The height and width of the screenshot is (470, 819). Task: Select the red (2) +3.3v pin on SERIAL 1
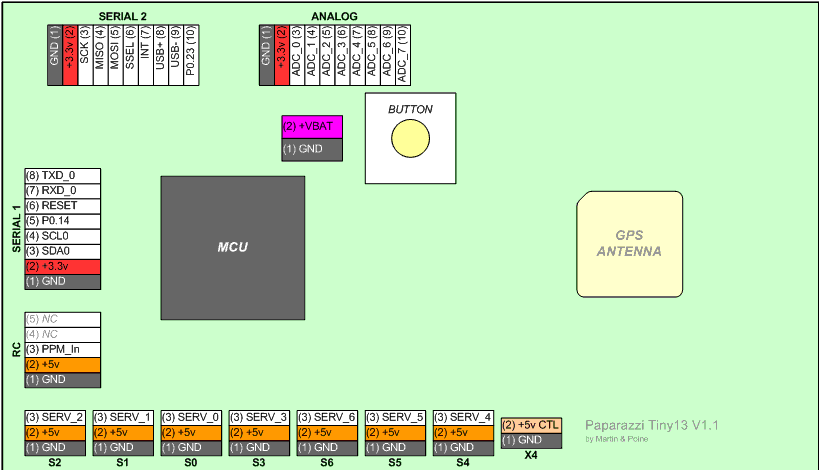click(x=63, y=266)
